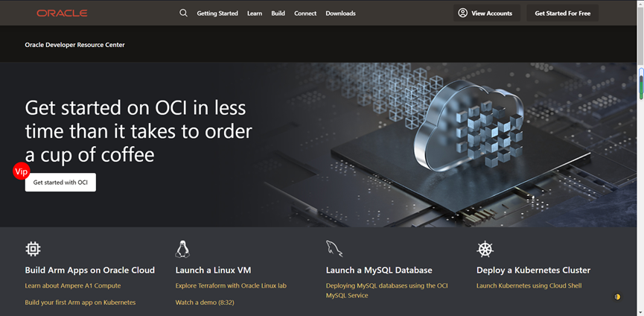Open Learn about Ampere A1 Compute link

73,285
